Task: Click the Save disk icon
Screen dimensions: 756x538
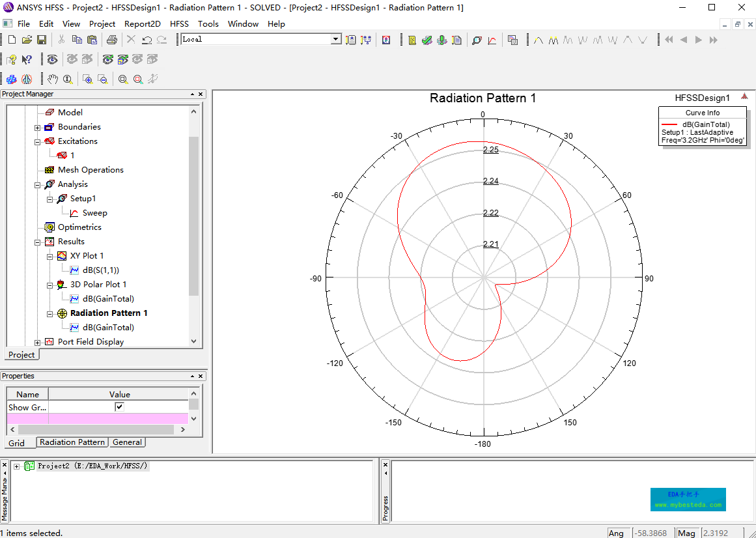Action: pyautogui.click(x=41, y=40)
